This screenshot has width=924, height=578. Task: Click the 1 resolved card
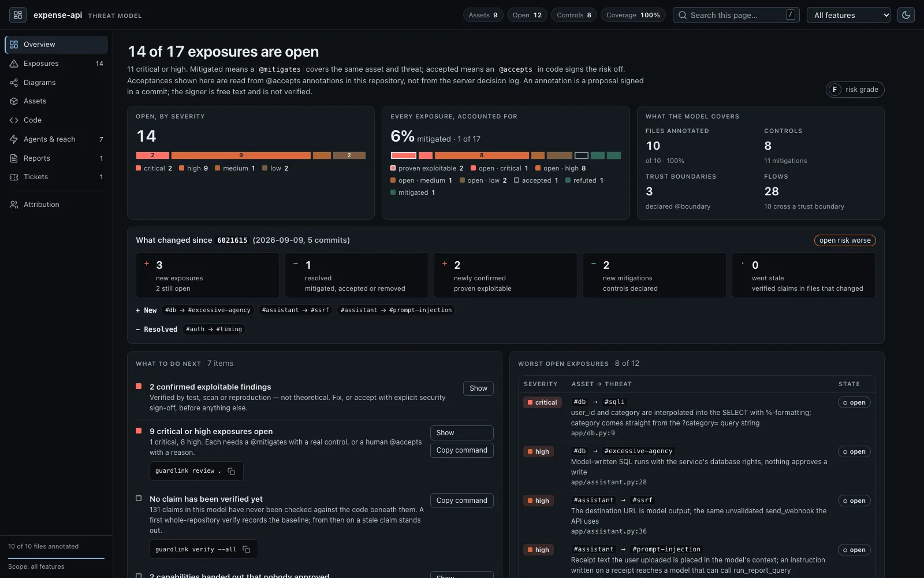tap(357, 275)
